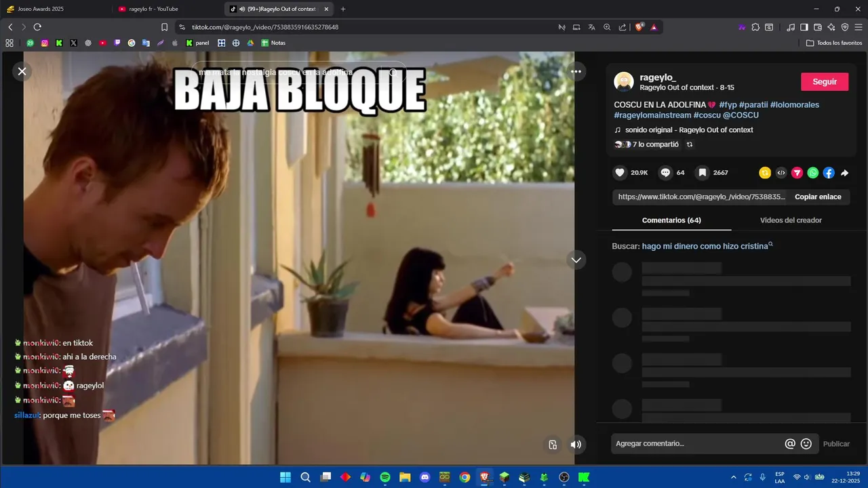Click the TikTok URL address bar

pos(366,27)
